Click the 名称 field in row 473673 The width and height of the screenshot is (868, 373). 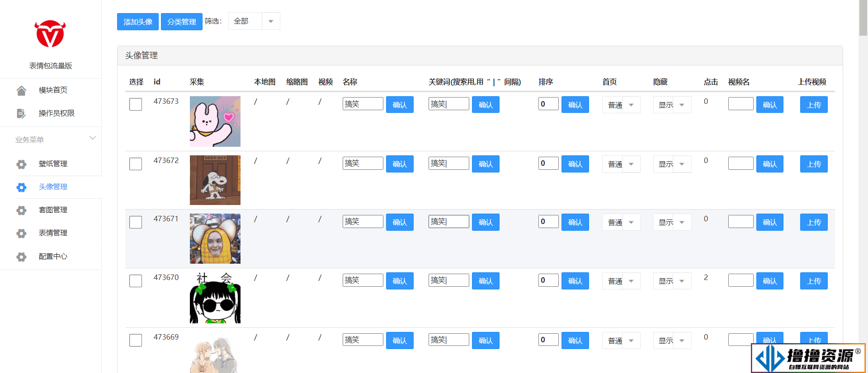pyautogui.click(x=363, y=104)
